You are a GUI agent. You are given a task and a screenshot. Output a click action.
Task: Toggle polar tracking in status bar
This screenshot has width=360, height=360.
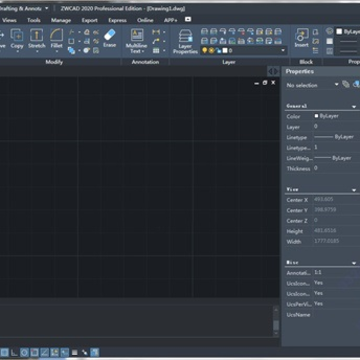point(24,352)
